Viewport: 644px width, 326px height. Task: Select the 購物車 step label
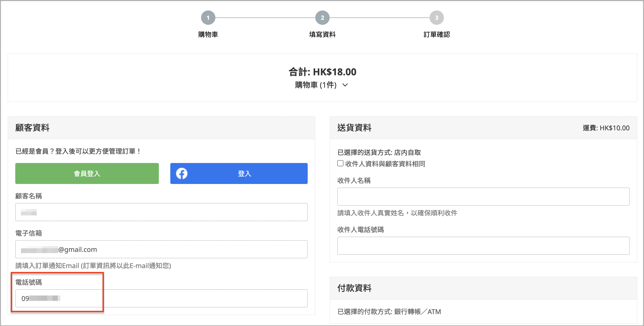point(208,35)
